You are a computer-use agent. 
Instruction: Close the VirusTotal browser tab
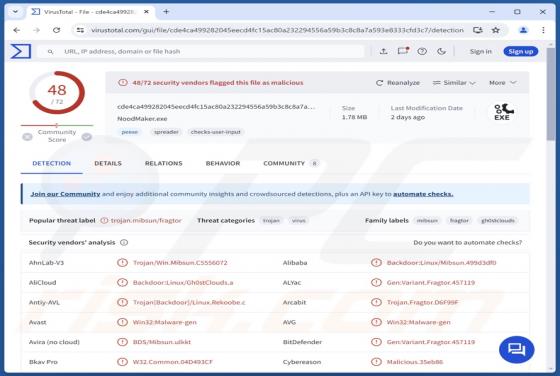tap(146, 12)
